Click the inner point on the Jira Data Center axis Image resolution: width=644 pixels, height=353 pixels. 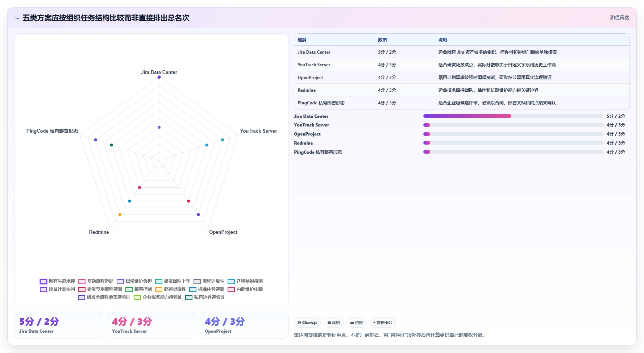(x=159, y=127)
